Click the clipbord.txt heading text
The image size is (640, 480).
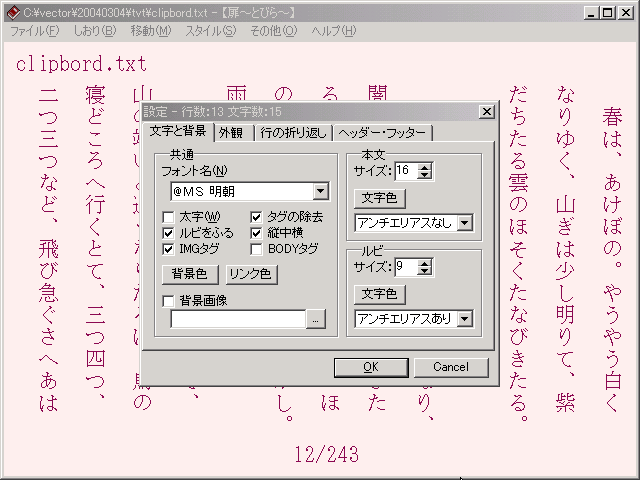(x=81, y=64)
